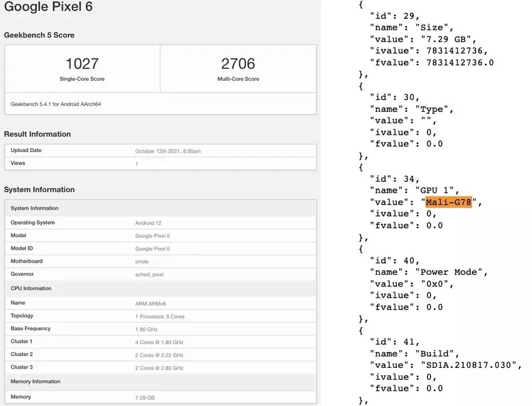The image size is (532, 406).
Task: Click the highlighted Mali-G78 text
Action: 449,202
